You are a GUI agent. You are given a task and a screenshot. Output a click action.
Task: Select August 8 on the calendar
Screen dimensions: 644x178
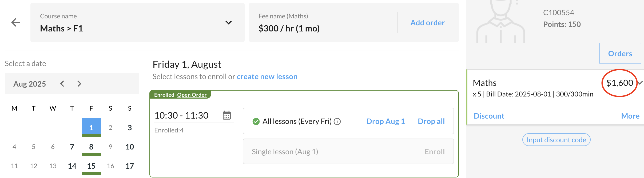point(91,147)
